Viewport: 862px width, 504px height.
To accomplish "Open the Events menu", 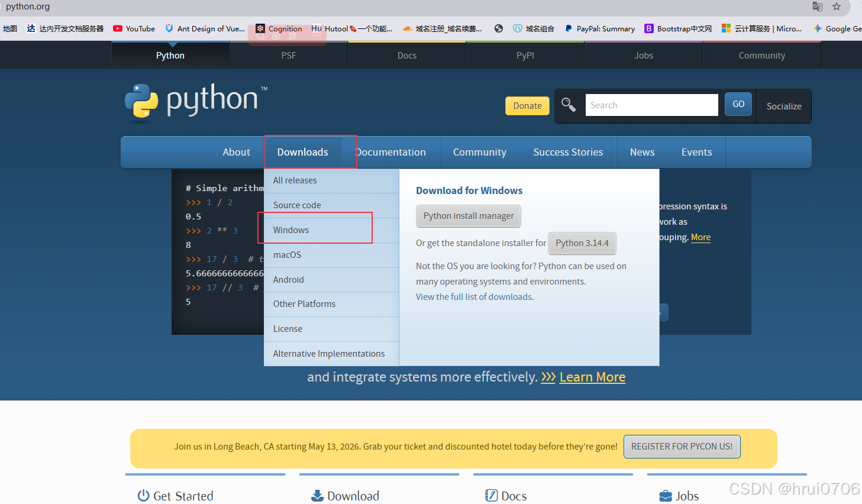I will pyautogui.click(x=696, y=152).
